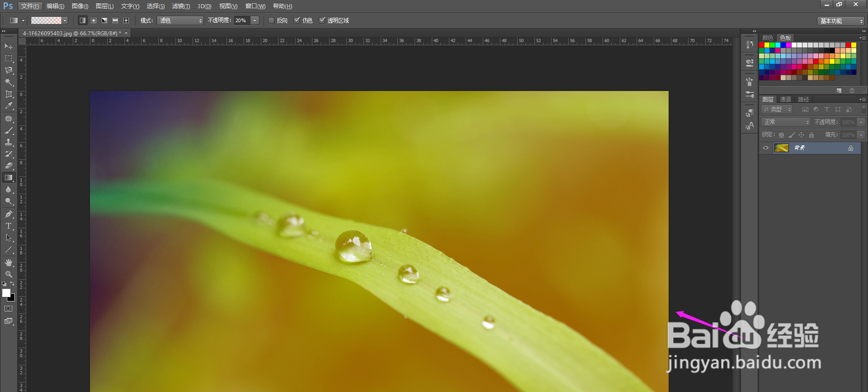
Task: Open the gradient tool preset picker arrow
Action: pos(23,20)
